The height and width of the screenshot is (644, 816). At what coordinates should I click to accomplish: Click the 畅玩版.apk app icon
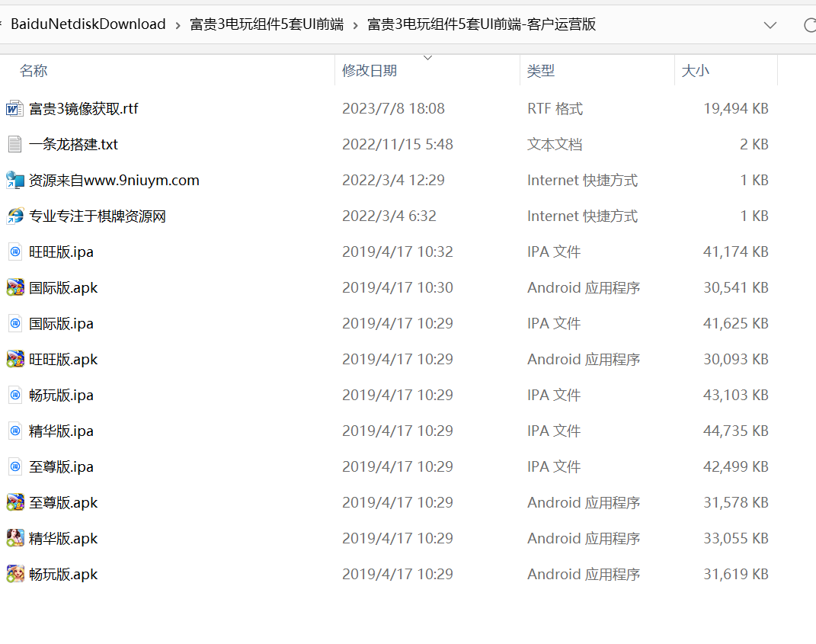14,575
